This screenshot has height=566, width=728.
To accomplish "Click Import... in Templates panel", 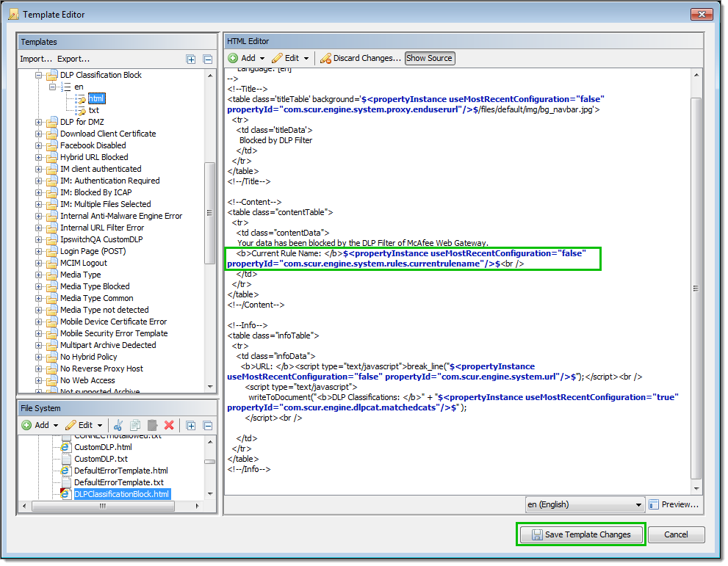I will 36,59.
